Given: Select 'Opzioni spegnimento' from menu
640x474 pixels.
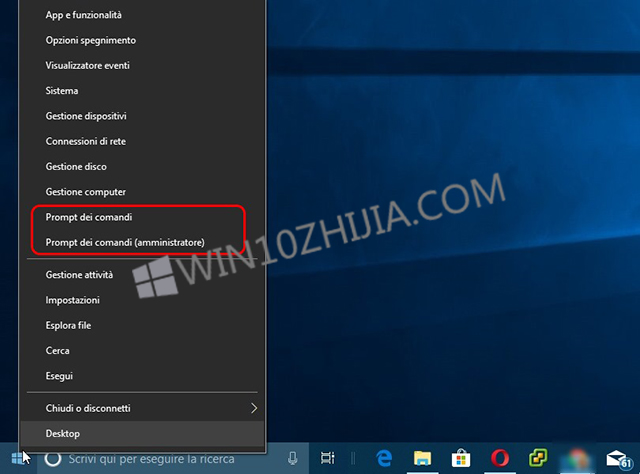Looking at the screenshot, I should [x=142, y=40].
